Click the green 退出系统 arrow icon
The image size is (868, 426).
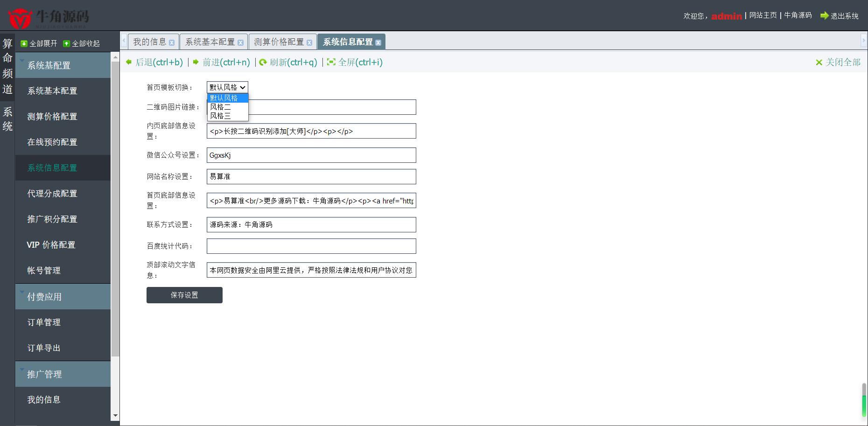[825, 15]
